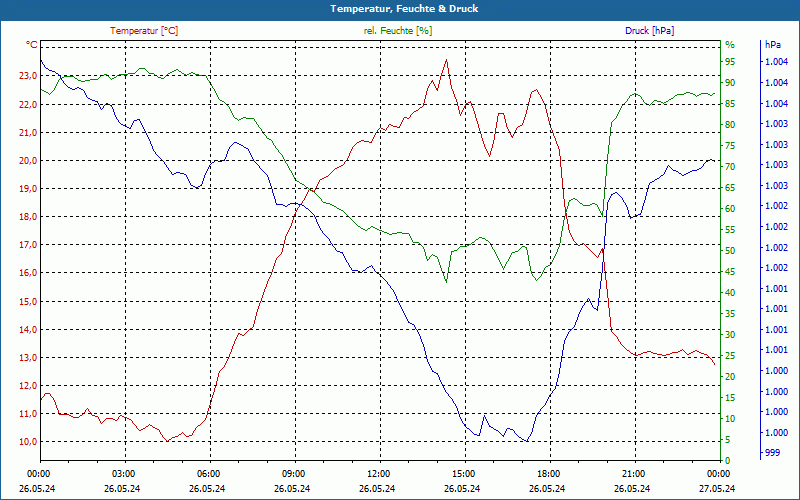
Task: Click time axis label '21:00'
Action: coord(632,474)
